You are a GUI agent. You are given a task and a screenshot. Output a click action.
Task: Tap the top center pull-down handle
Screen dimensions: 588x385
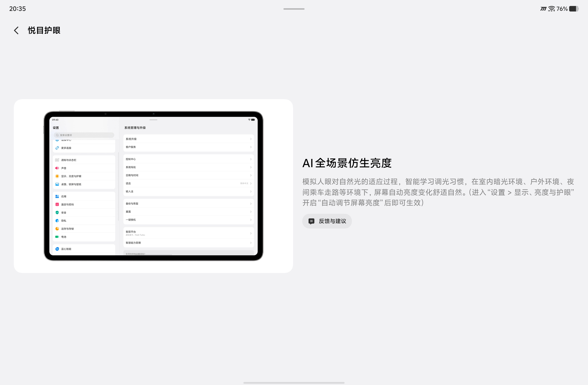294,9
